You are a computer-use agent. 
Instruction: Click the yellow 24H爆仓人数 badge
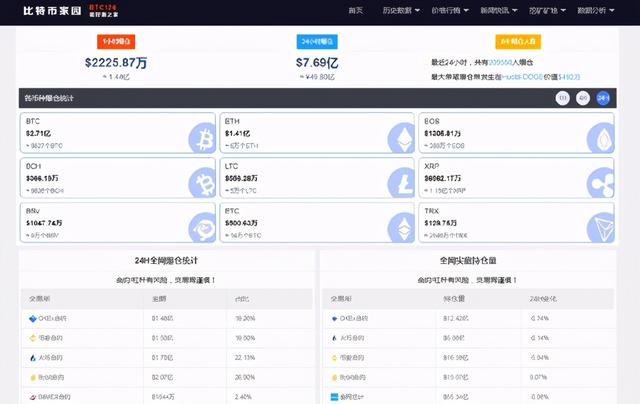click(x=518, y=42)
